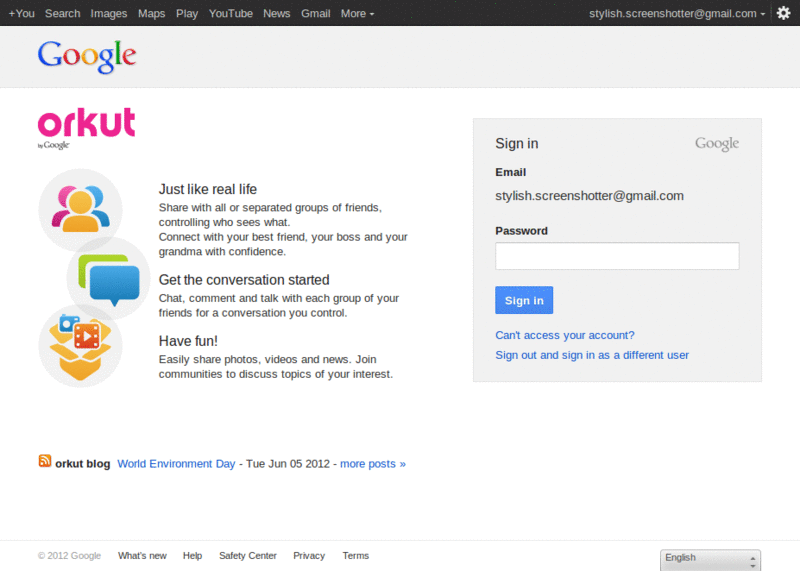Open "Can't access your account?" link
Image resolution: width=800 pixels, height=571 pixels.
(x=565, y=335)
